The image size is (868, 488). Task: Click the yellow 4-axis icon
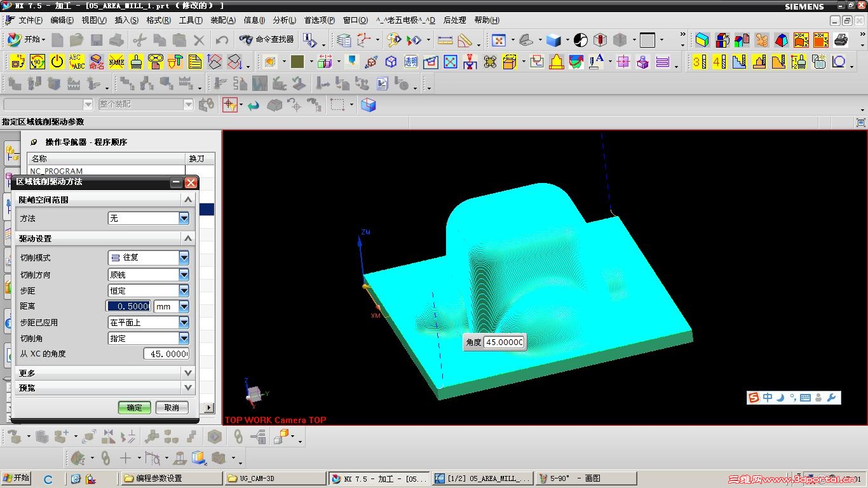[719, 62]
